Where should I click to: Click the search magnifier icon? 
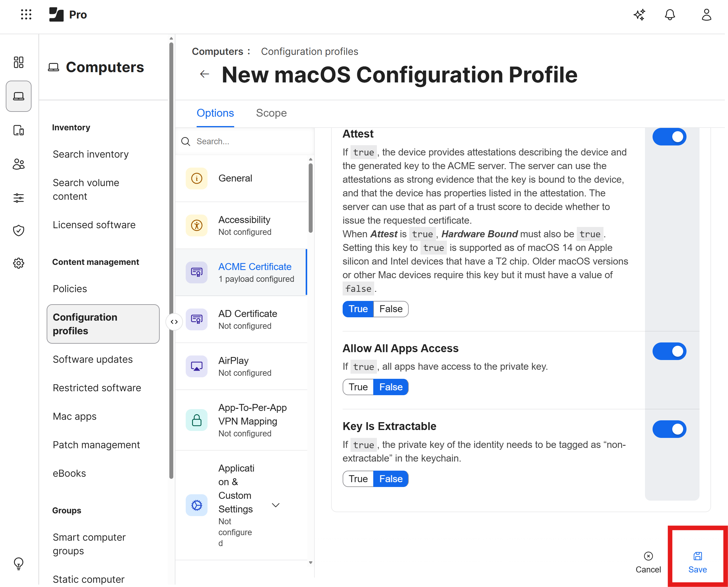point(185,141)
